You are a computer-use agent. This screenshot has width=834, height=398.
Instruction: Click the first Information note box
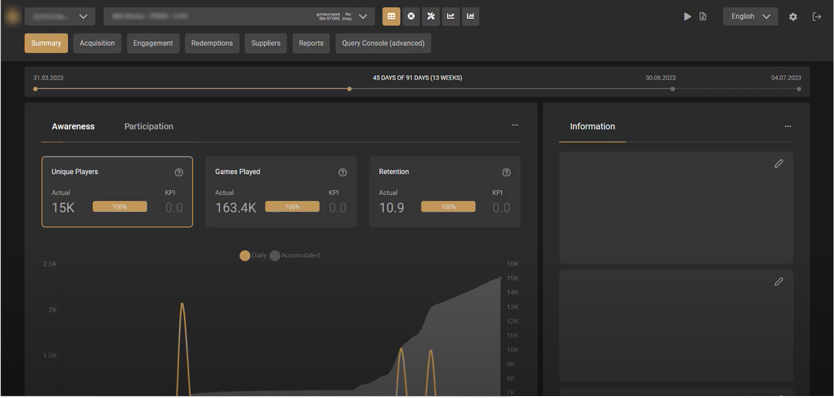pyautogui.click(x=676, y=208)
